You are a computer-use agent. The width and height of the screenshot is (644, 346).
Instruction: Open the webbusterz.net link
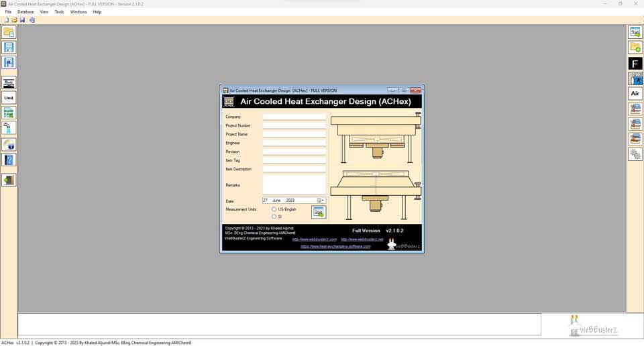tap(362, 239)
